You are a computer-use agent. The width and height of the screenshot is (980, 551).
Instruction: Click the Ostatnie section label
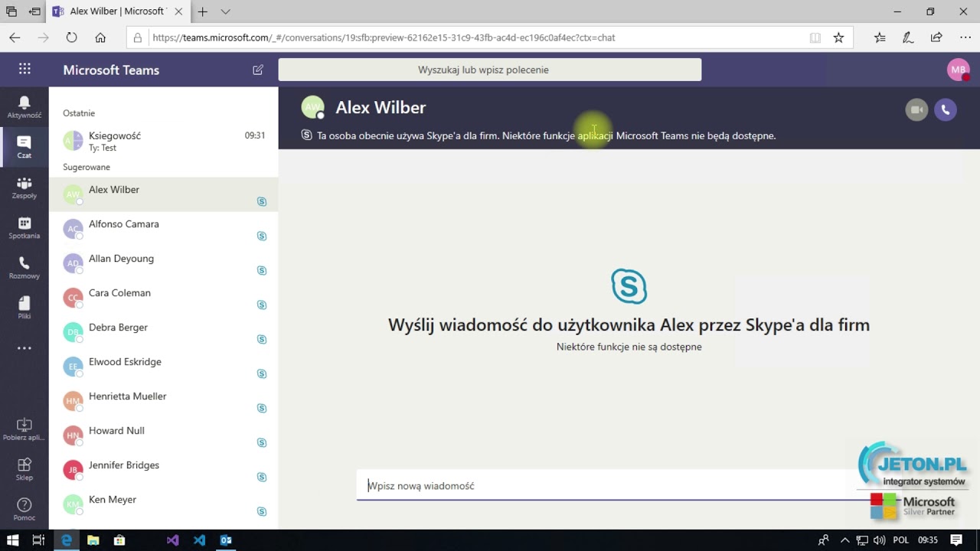pos(79,113)
